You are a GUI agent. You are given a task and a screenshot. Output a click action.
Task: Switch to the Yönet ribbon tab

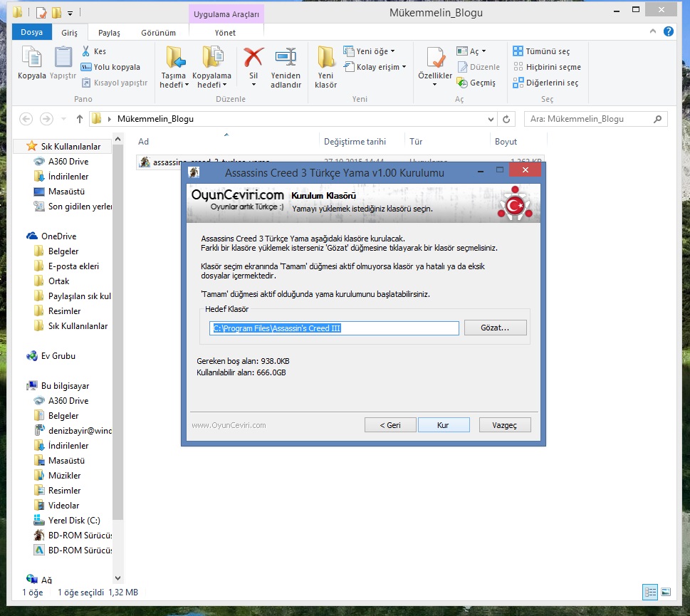coord(225,33)
